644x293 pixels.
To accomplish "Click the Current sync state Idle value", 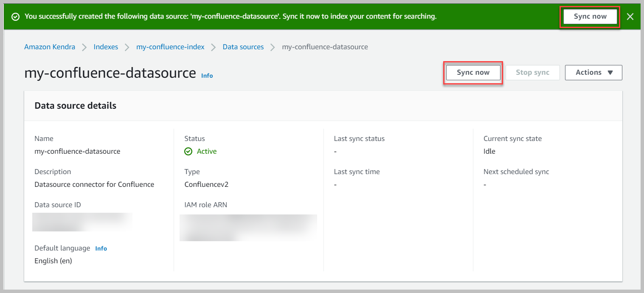I will click(489, 151).
